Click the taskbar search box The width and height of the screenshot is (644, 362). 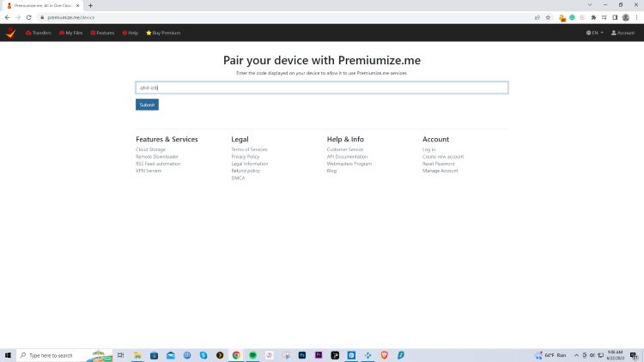click(65, 355)
